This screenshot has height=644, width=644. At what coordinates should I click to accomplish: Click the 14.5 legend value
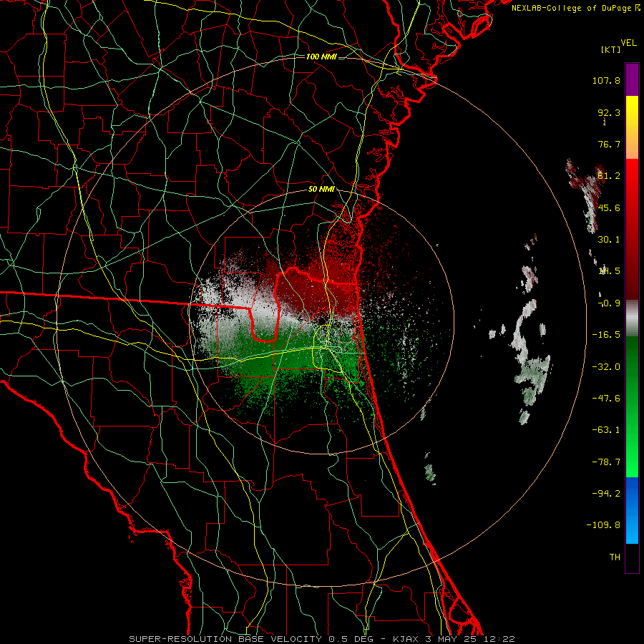(x=609, y=271)
